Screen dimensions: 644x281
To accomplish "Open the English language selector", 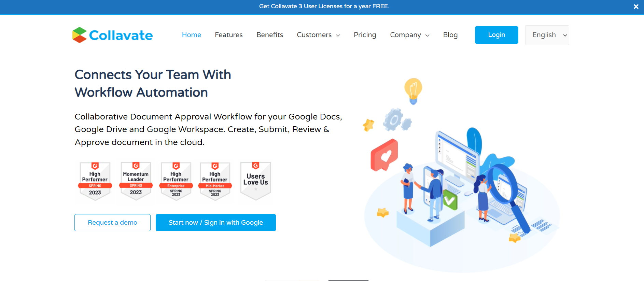I will [547, 35].
